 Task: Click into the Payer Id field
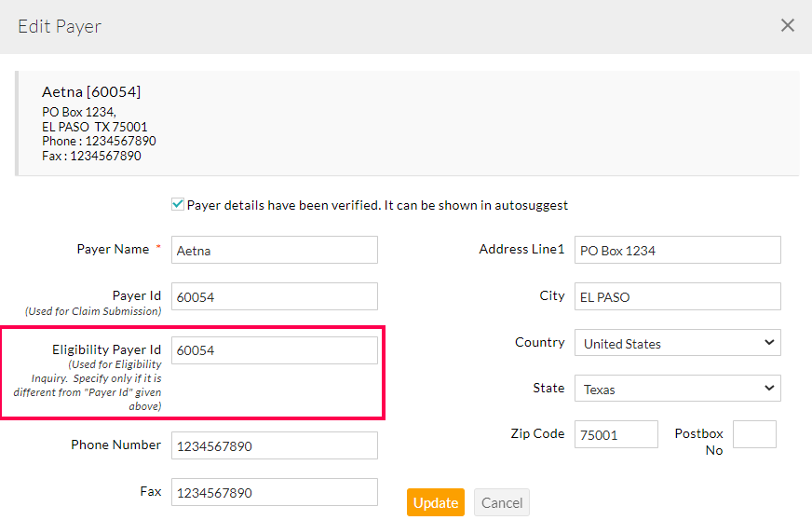(x=275, y=296)
